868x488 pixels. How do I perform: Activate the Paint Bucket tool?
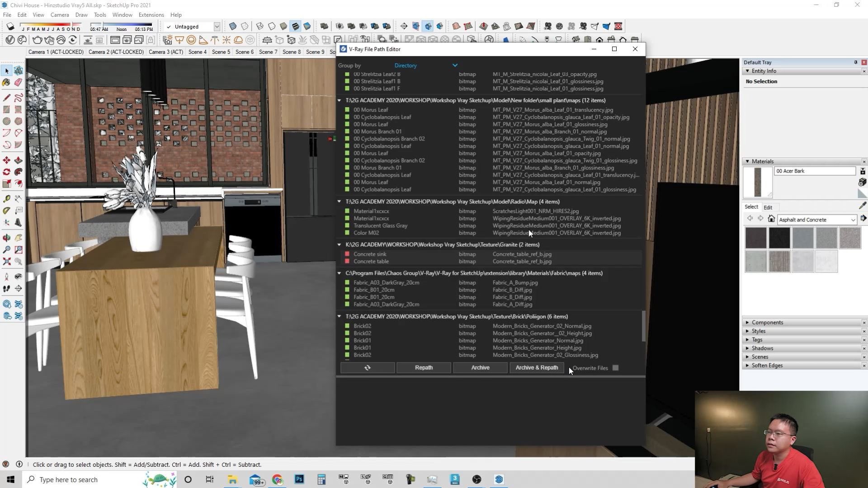[7, 83]
